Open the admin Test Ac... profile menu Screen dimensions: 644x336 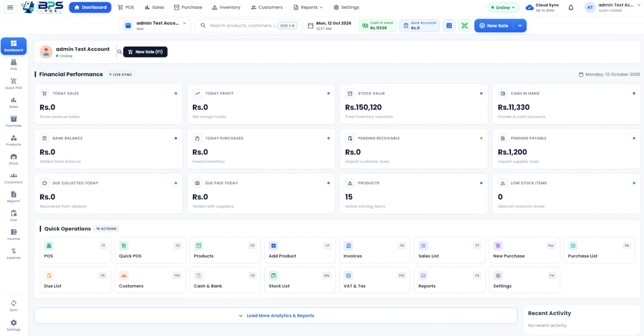click(612, 8)
